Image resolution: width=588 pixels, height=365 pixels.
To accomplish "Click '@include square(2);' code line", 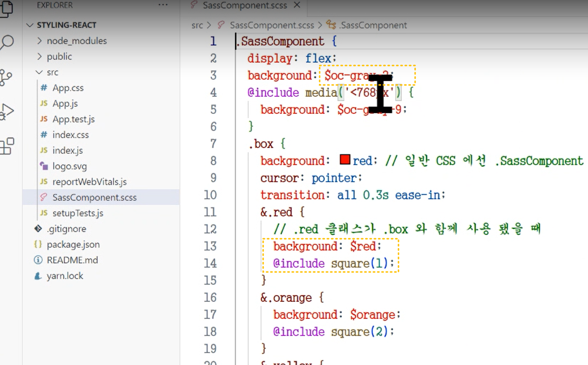I will coord(334,332).
